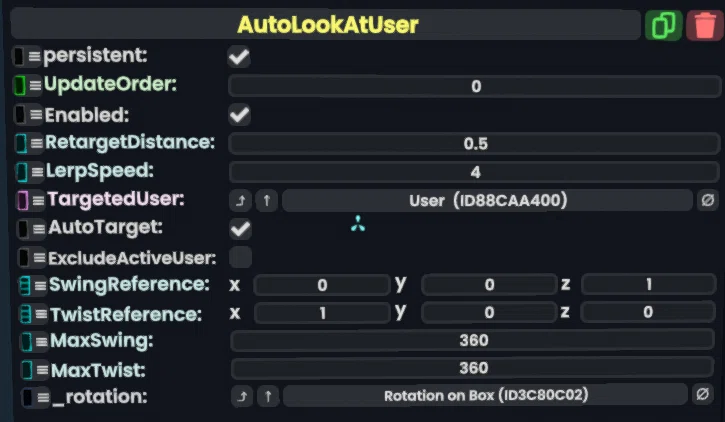Viewport: 725px width, 422px height.
Task: Click the UpdateOrder green field proxy icon
Action: (x=20, y=86)
